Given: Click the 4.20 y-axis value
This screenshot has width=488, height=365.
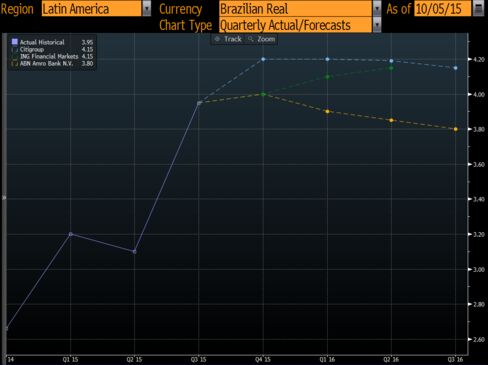Looking at the screenshot, I should [479, 59].
